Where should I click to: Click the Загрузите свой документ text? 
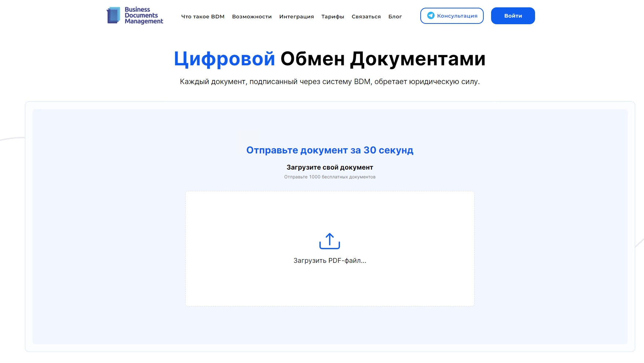point(330,167)
